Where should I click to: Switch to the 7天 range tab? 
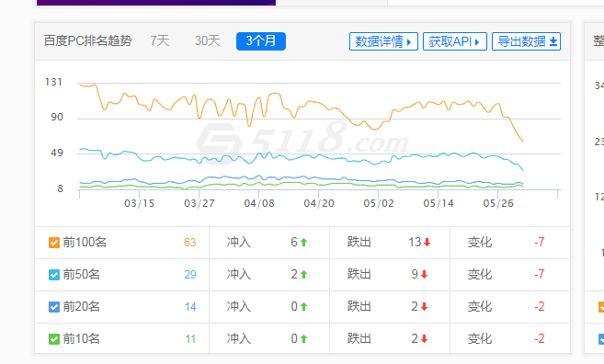[159, 40]
